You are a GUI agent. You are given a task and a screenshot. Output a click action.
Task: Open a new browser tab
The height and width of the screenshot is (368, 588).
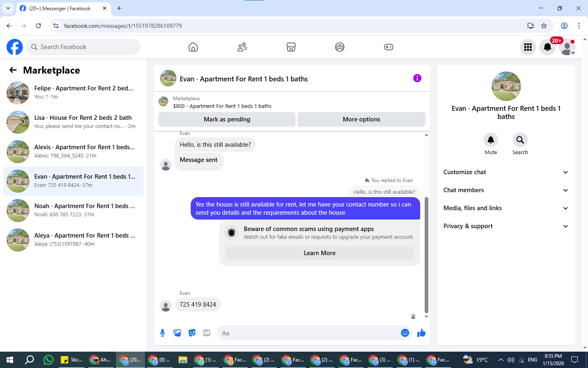coord(119,8)
